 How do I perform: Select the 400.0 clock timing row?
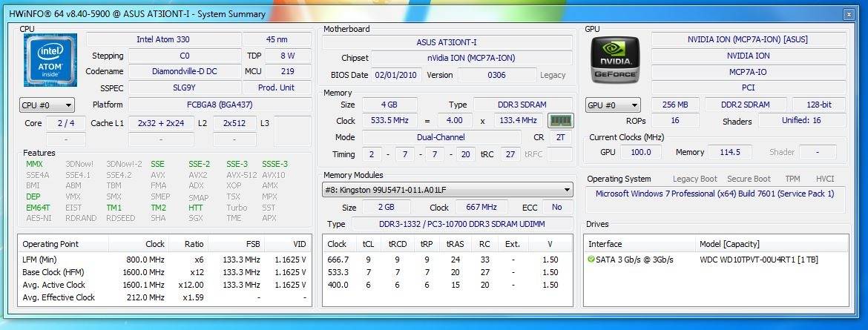(447, 285)
